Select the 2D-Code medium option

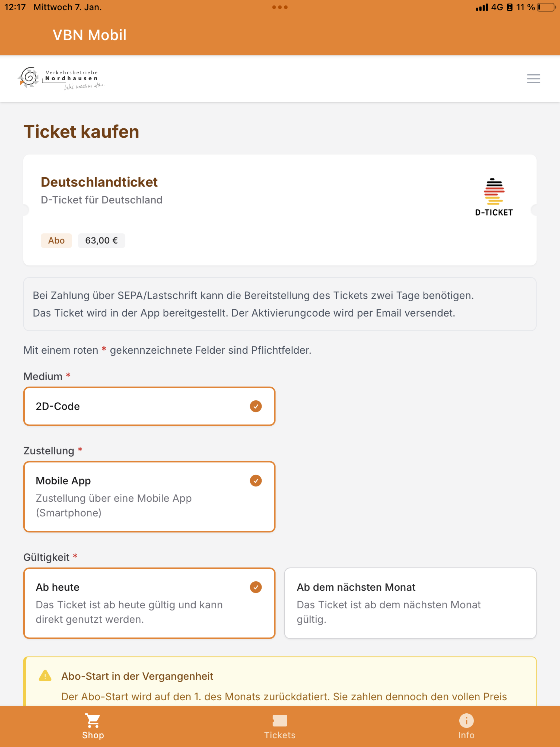149,406
